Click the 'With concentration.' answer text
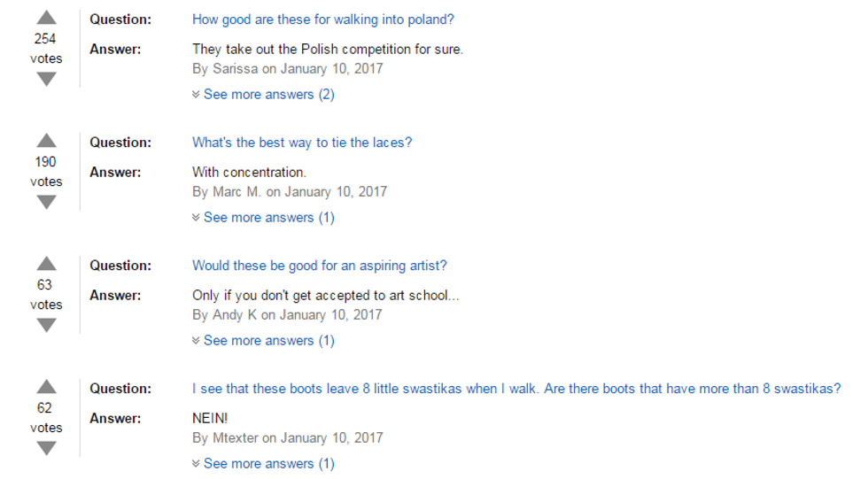This screenshot has height=479, width=868. pyautogui.click(x=249, y=172)
